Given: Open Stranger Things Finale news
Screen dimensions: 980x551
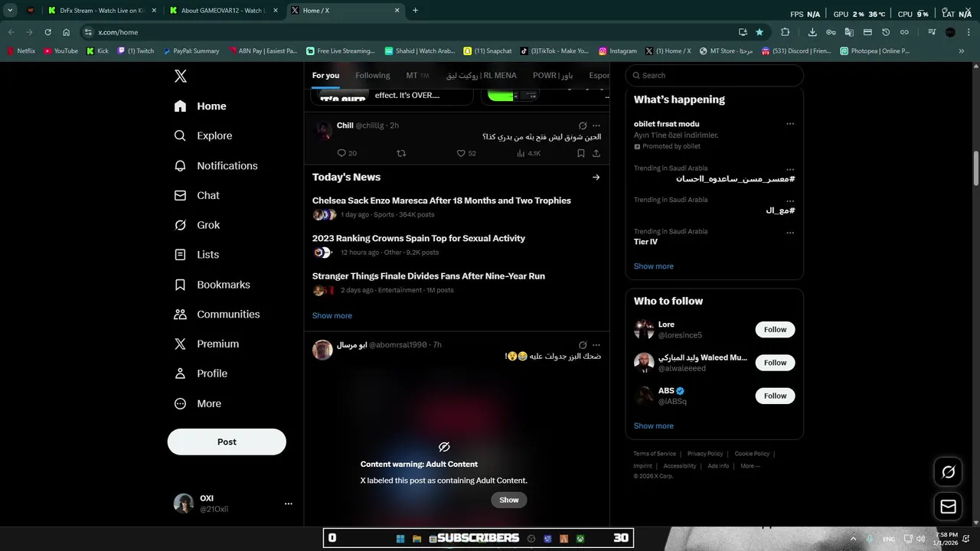Looking at the screenshot, I should (x=429, y=276).
